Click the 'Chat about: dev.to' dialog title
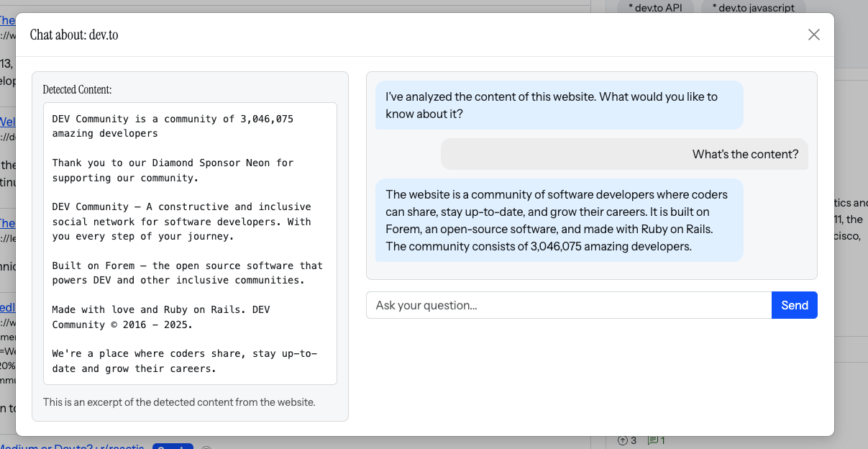The height and width of the screenshot is (449, 868). 74,35
